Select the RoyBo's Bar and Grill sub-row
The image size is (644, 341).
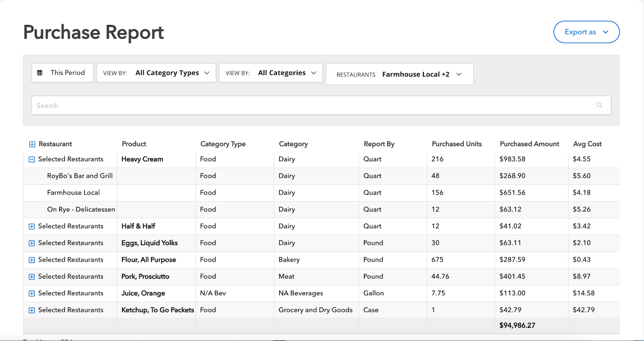(x=80, y=176)
